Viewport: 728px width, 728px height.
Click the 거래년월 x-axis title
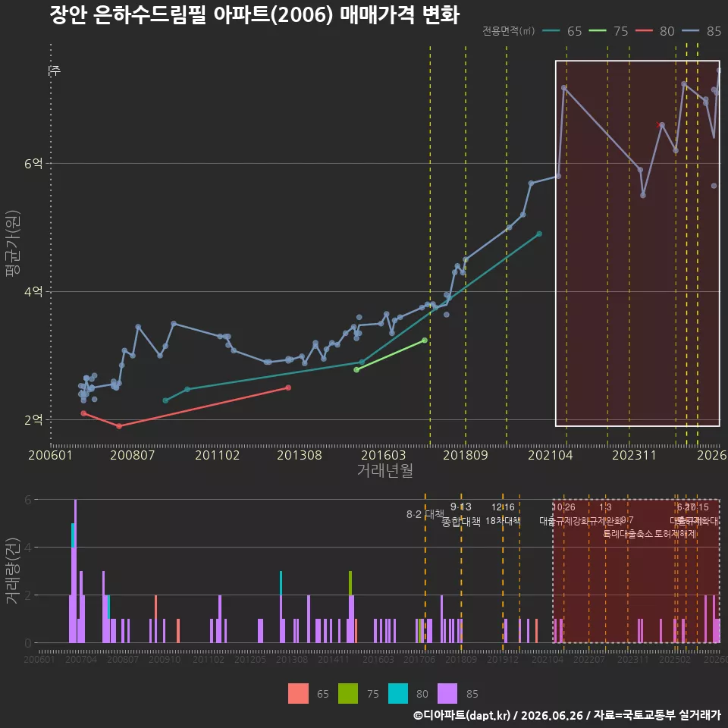point(385,470)
